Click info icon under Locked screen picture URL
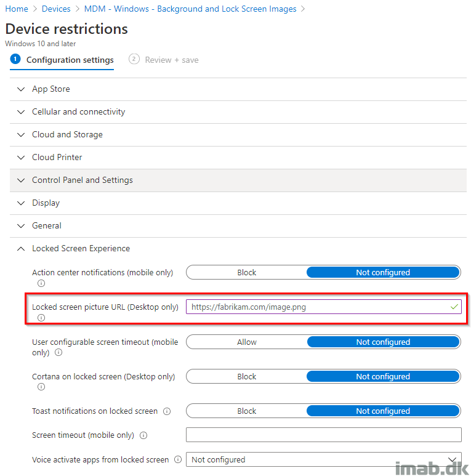 pyautogui.click(x=41, y=318)
